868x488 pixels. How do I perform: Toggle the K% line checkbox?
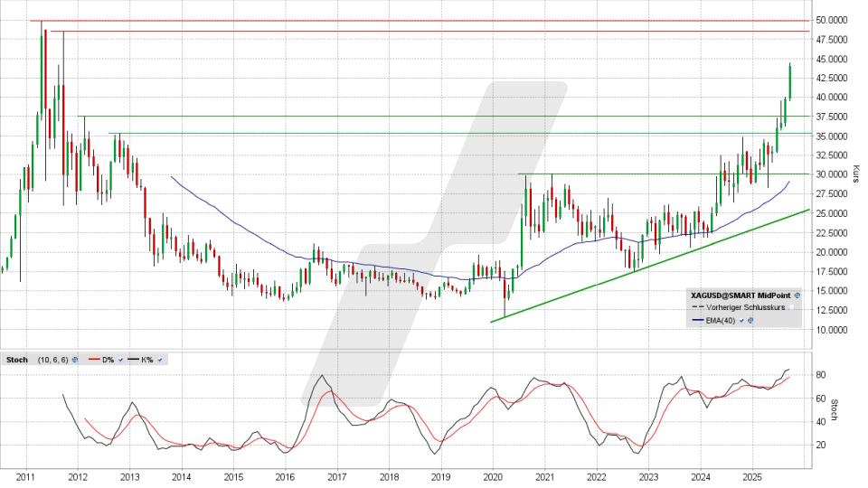[160, 360]
